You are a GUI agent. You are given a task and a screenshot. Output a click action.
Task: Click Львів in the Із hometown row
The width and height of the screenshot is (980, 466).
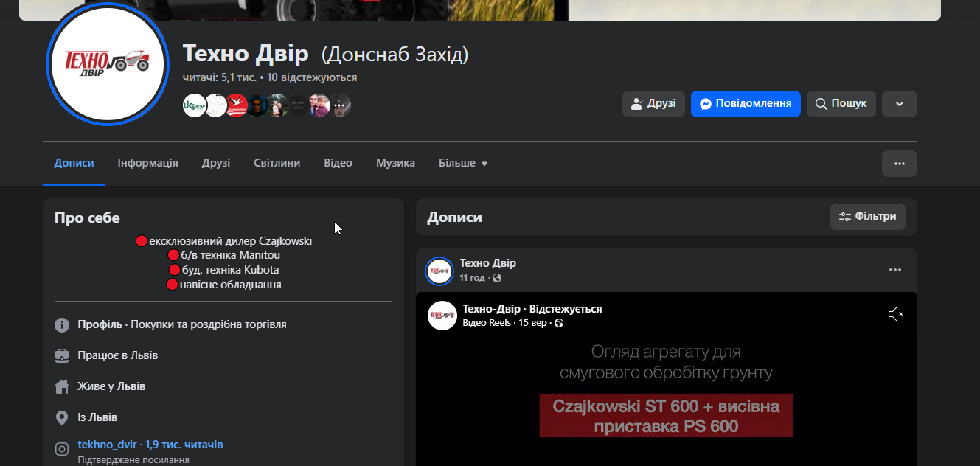[103, 417]
